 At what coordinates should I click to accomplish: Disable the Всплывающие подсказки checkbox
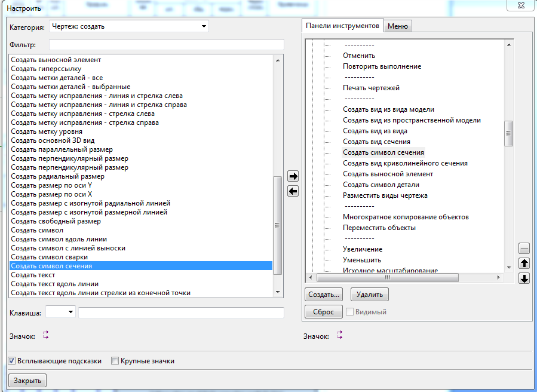12,361
